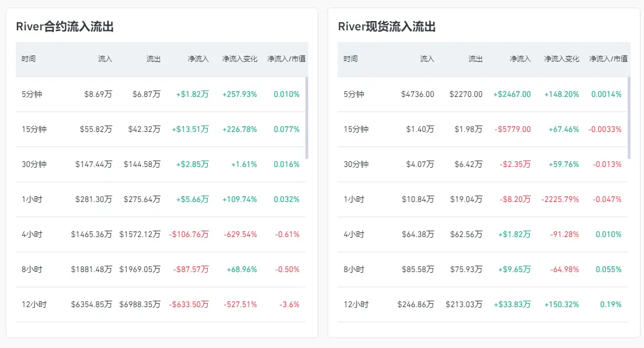Click the $64.38万 spot inflow value
This screenshot has width=644, height=348.
[x=418, y=235]
